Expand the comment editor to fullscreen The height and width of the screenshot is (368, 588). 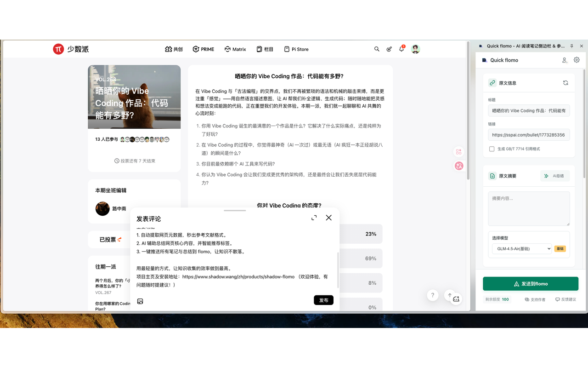pos(314,218)
